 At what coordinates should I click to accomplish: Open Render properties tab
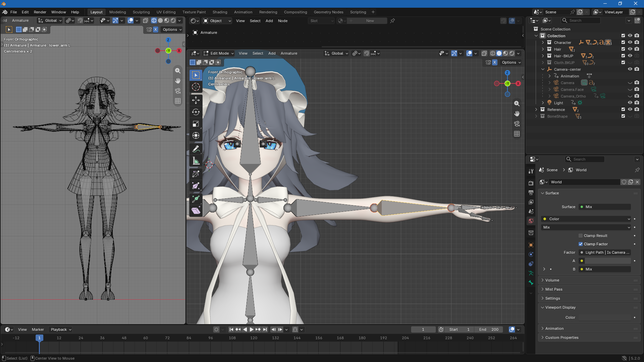[531, 183]
